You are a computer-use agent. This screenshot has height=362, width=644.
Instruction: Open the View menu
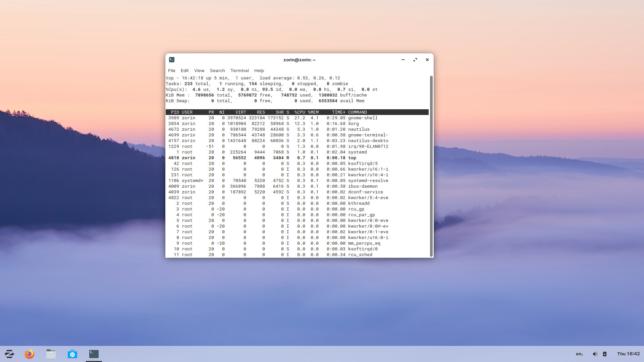(x=199, y=70)
